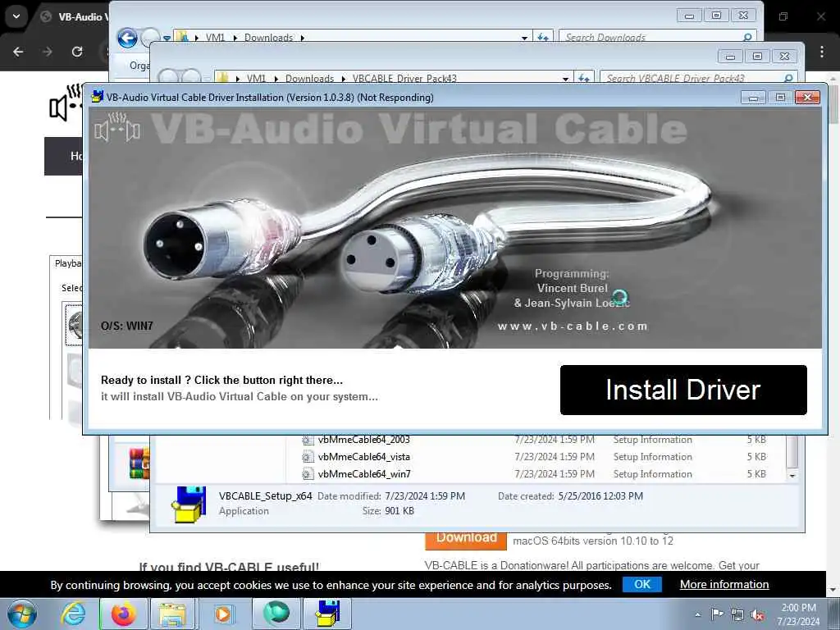This screenshot has height=630, width=840.
Task: Click VB-Cable setup floppy icon on taskbar
Action: (327, 614)
